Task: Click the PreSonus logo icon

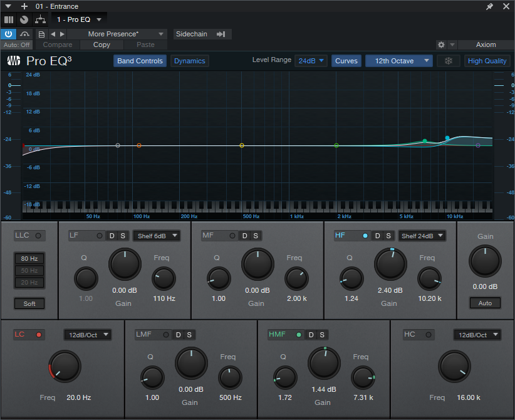Action: pyautogui.click(x=13, y=61)
